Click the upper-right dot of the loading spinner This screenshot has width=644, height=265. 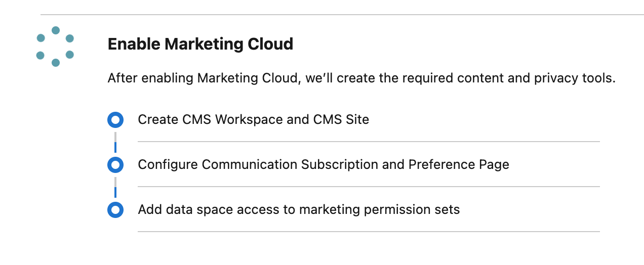click(70, 38)
